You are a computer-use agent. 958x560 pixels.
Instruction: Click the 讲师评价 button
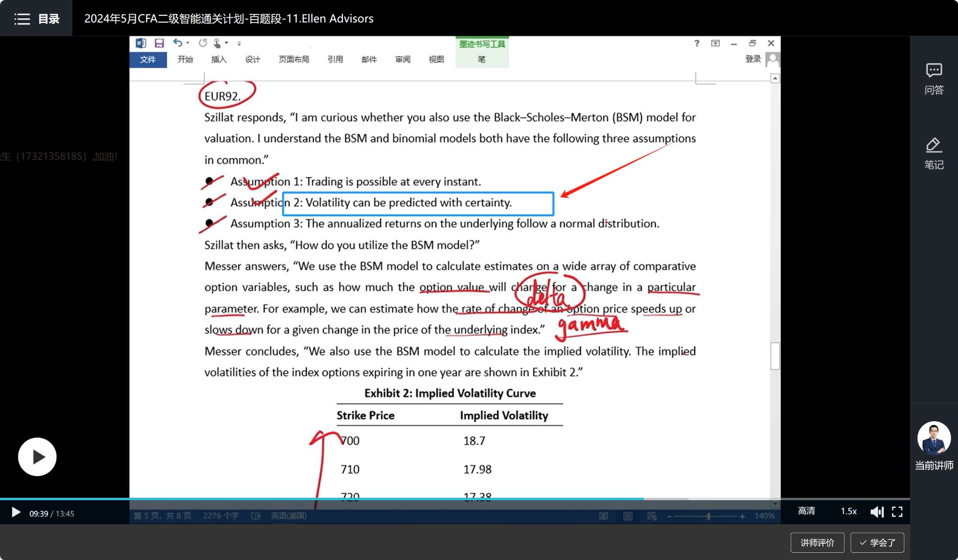(817, 542)
